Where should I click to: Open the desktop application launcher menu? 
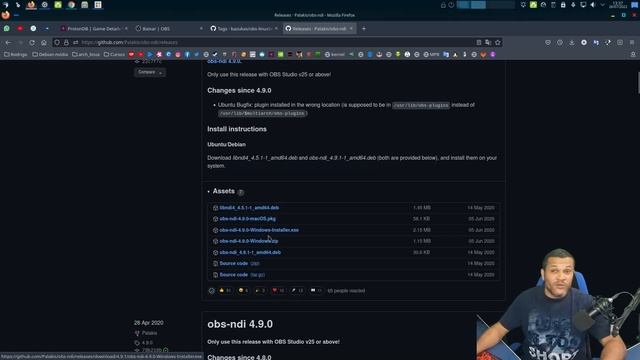[5, 5]
